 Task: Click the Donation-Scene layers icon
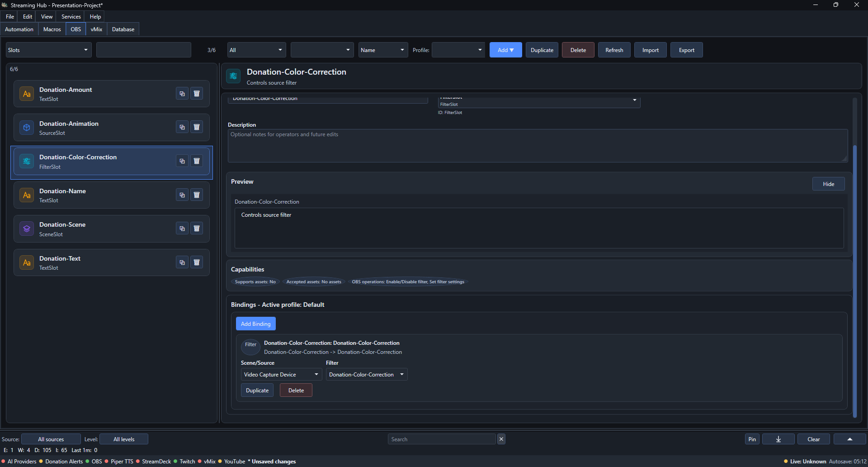coord(27,229)
